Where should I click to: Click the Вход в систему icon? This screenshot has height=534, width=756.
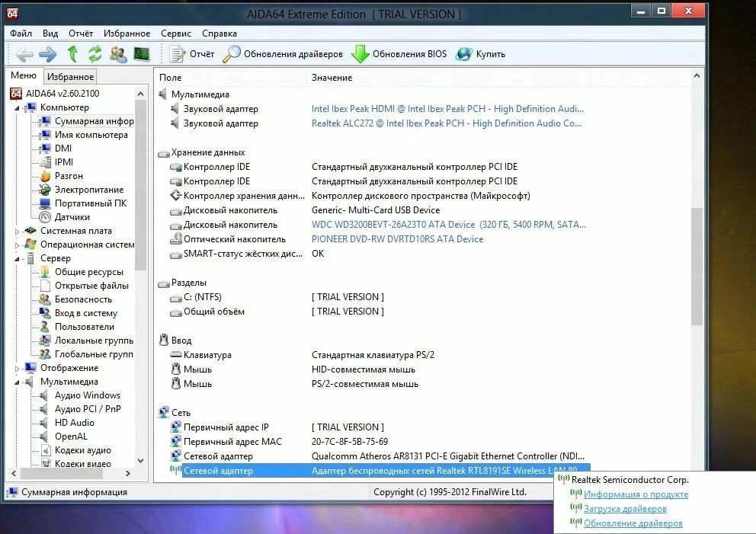(45, 313)
